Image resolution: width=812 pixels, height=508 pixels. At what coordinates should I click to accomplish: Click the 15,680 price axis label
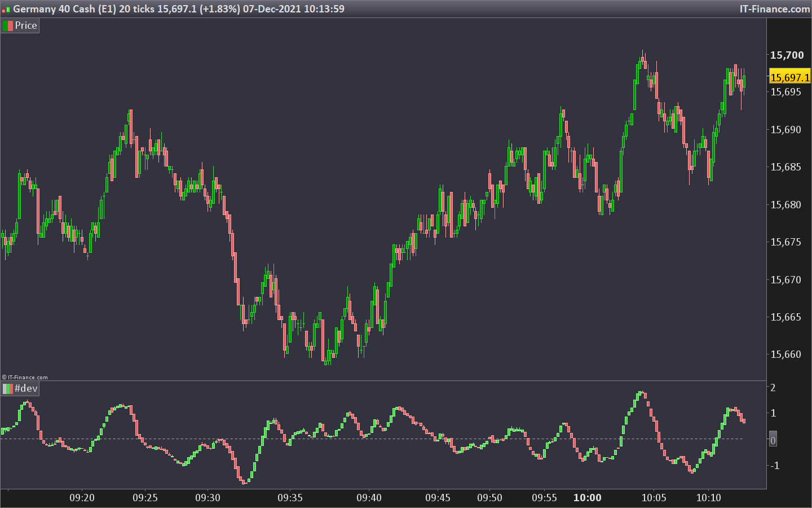click(x=785, y=205)
